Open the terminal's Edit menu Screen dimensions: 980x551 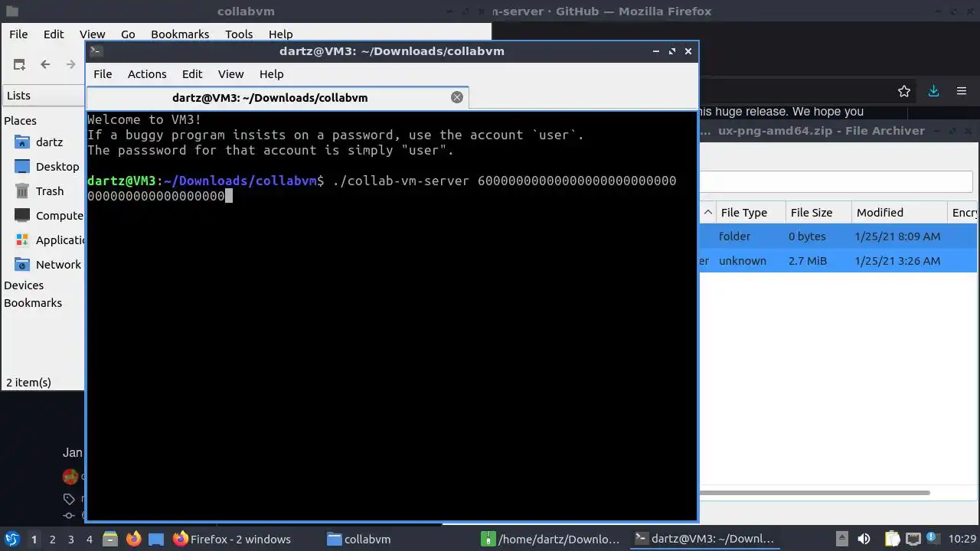(192, 74)
